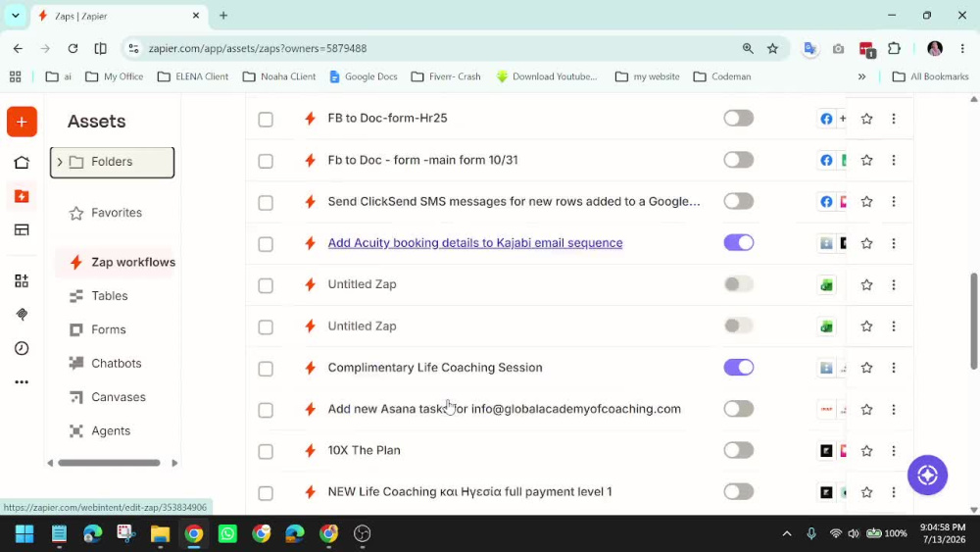Reload the page with browser refresh icon

(73, 48)
